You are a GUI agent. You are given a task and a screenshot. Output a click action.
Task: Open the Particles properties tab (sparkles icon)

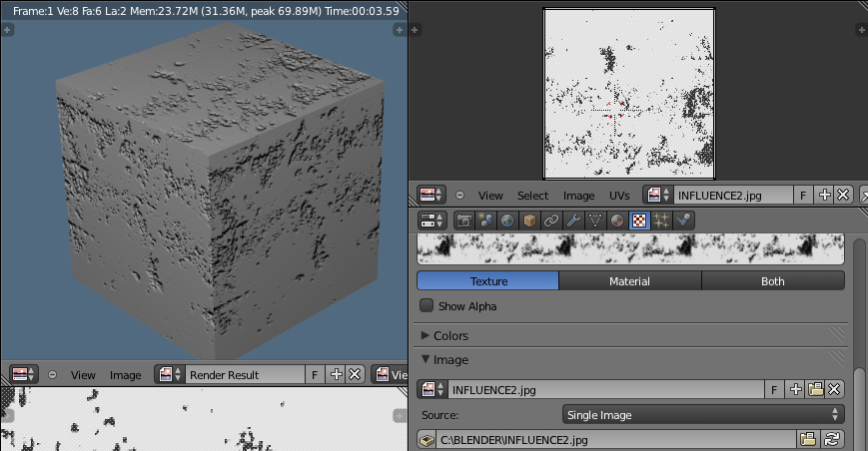[661, 221]
